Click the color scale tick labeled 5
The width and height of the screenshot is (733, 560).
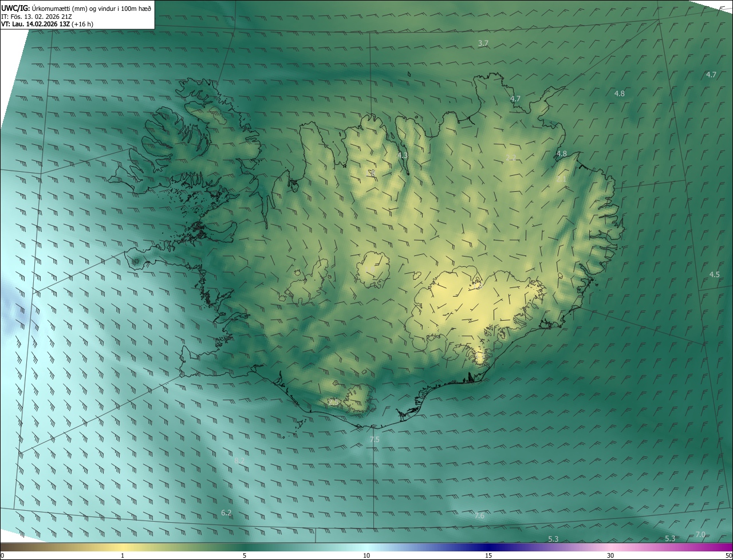[x=245, y=555]
